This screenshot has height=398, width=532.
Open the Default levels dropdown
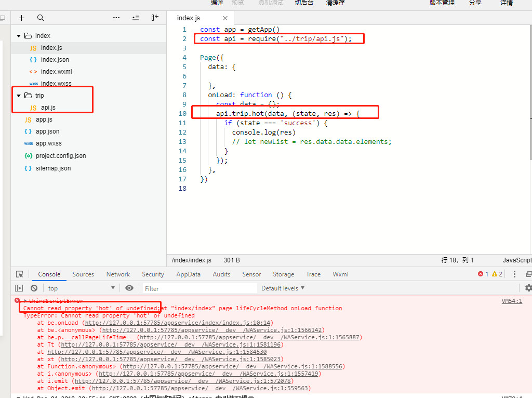[x=283, y=288]
